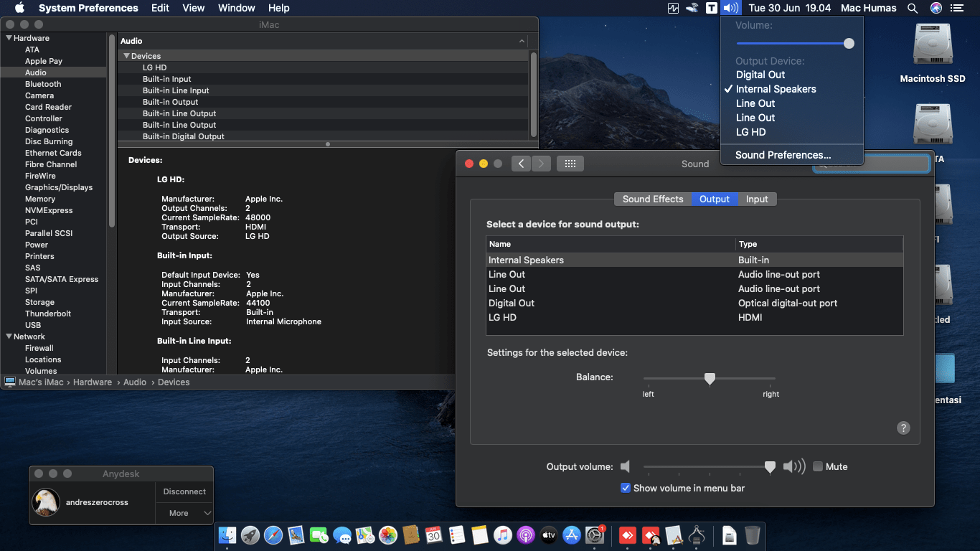The width and height of the screenshot is (980, 551).
Task: Select Digital Out row in Sound table
Action: (694, 303)
